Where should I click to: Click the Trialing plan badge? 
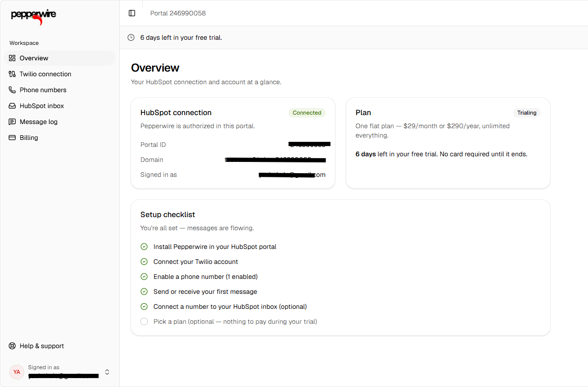click(527, 113)
